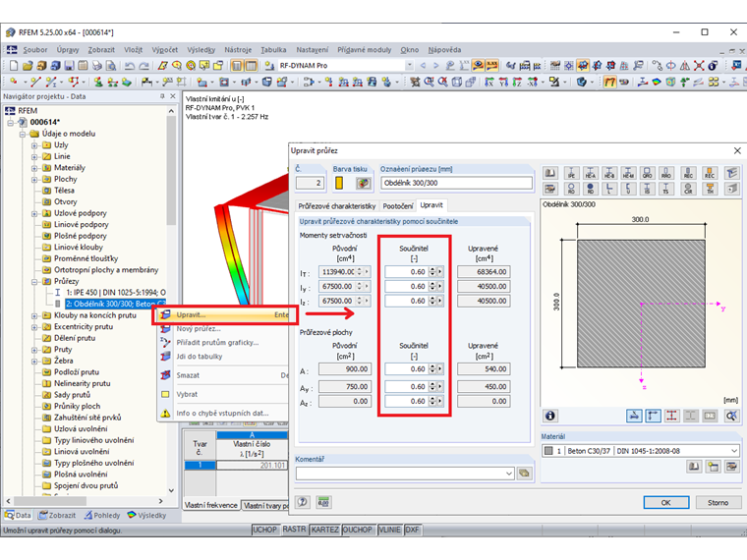Click the yellow Barva tisku color swatch
This screenshot has height=560, width=747.
point(339,183)
